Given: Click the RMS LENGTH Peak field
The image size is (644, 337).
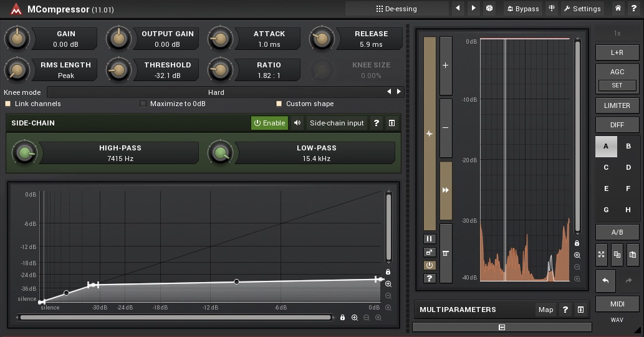Looking at the screenshot, I should (x=65, y=76).
